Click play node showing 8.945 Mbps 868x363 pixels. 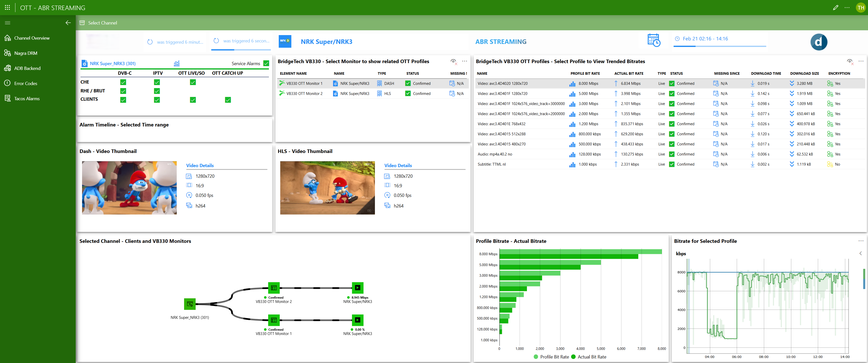tap(358, 288)
